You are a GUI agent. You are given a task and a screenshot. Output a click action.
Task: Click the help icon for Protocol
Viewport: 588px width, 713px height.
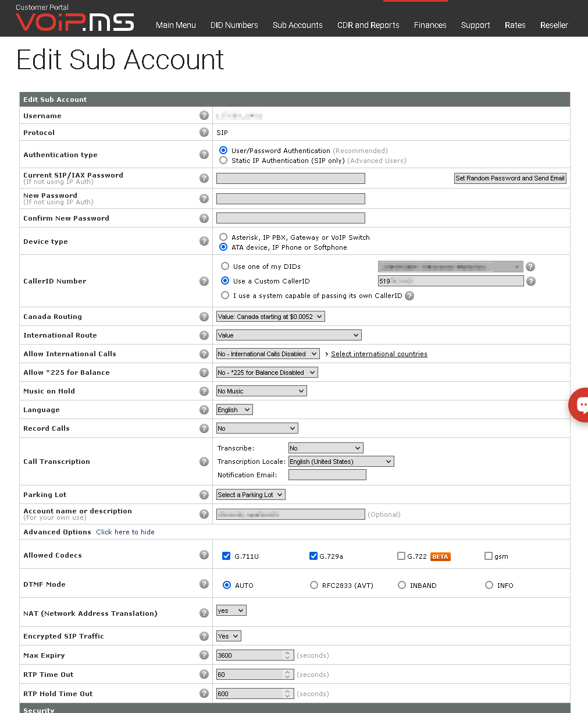pos(204,132)
